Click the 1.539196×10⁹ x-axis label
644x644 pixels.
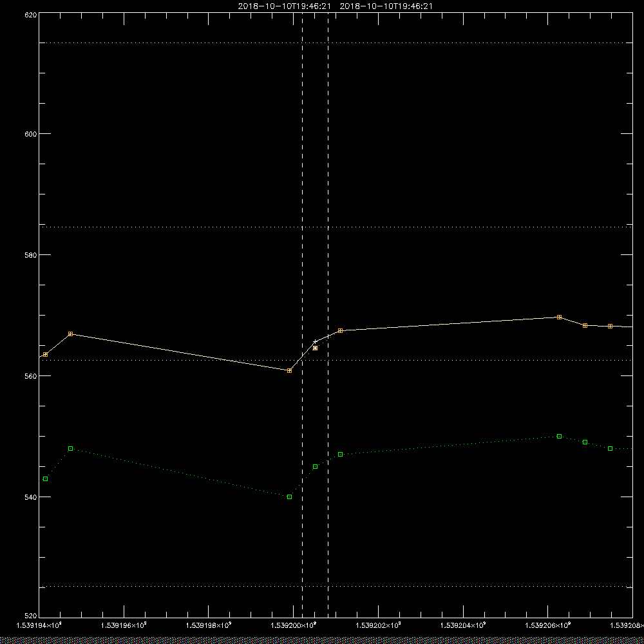124,625
